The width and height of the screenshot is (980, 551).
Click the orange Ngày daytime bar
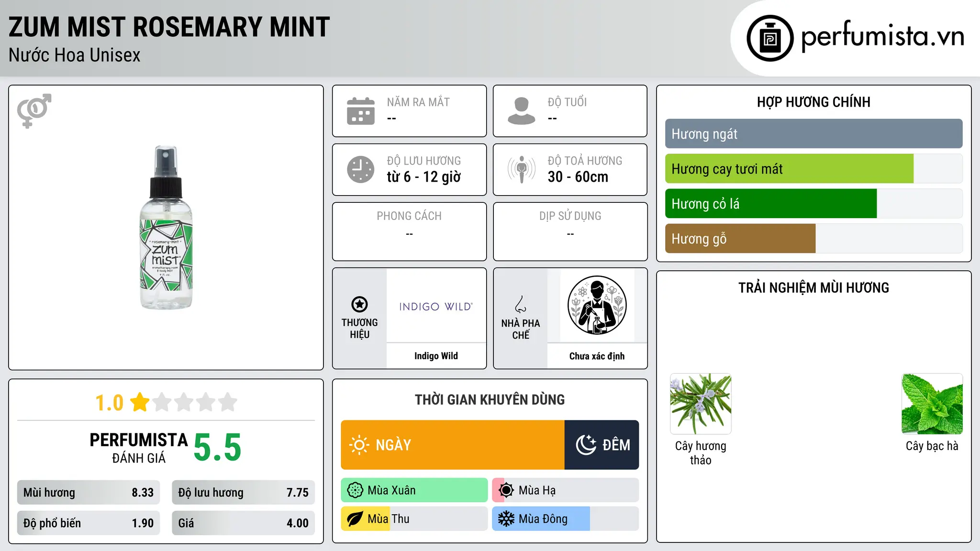(453, 445)
